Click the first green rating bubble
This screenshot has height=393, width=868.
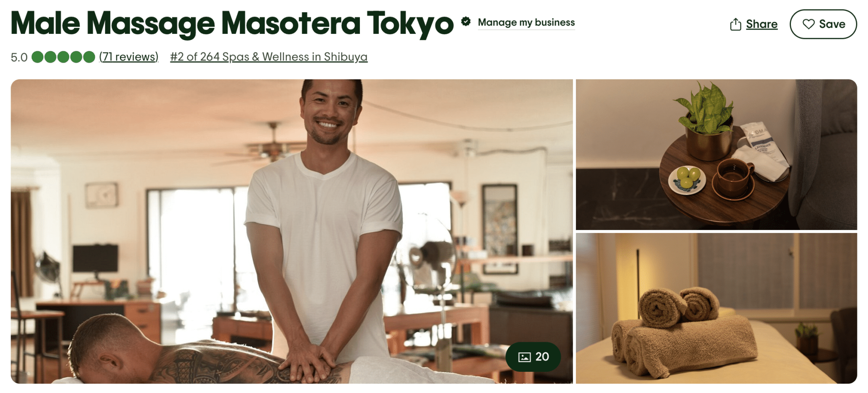coord(37,57)
